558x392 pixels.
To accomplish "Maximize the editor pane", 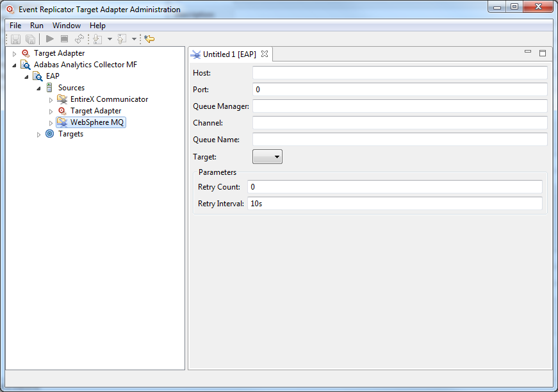I will [x=543, y=53].
